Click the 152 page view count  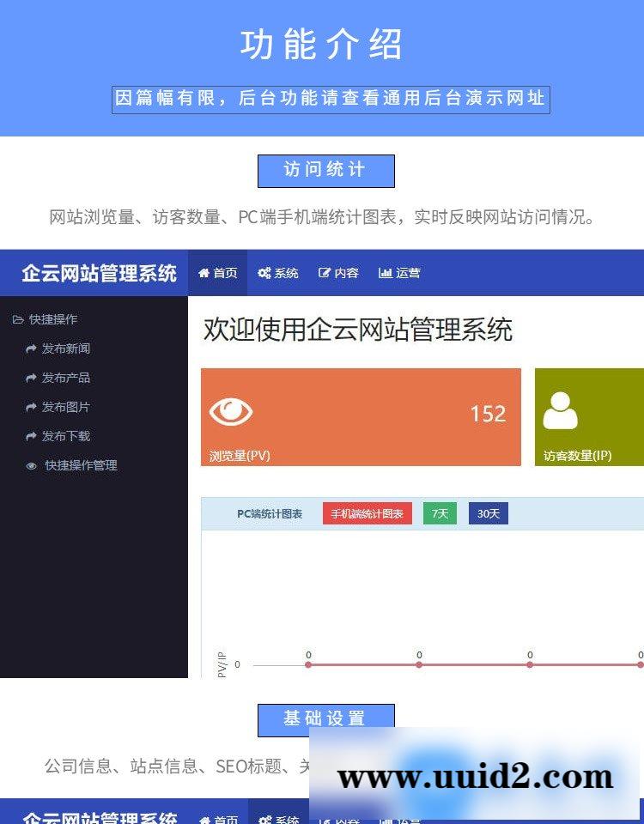coord(488,414)
